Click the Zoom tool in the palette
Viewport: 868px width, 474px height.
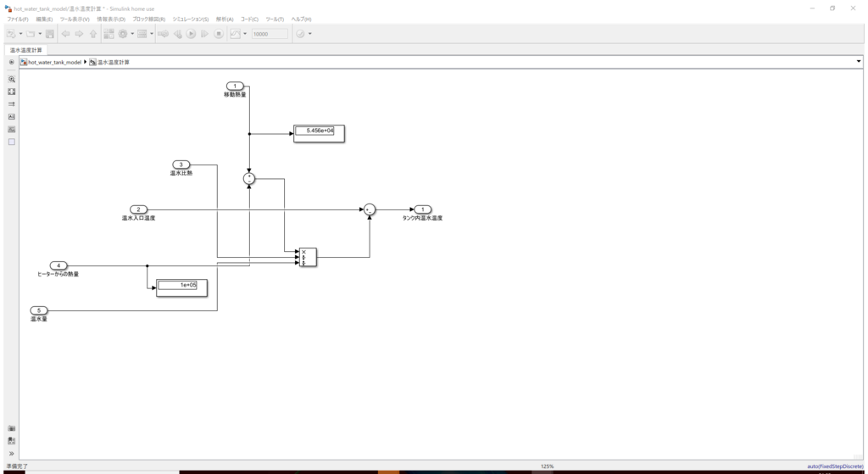pos(12,79)
